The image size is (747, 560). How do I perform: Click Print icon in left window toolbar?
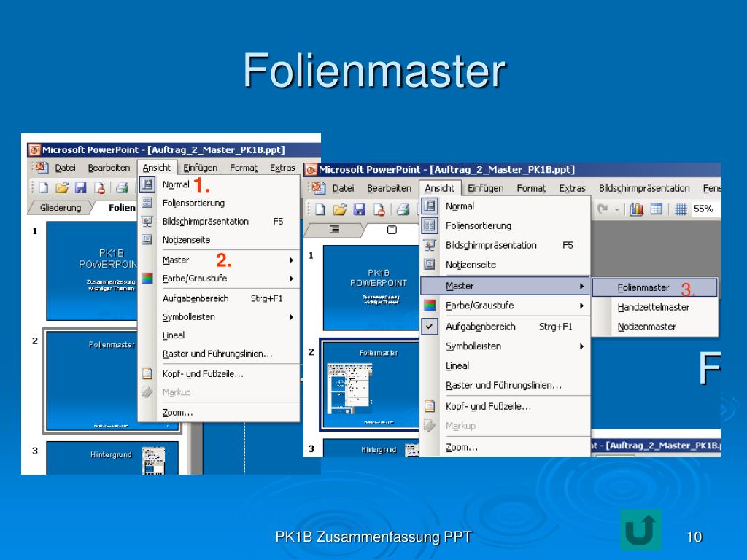[122, 187]
